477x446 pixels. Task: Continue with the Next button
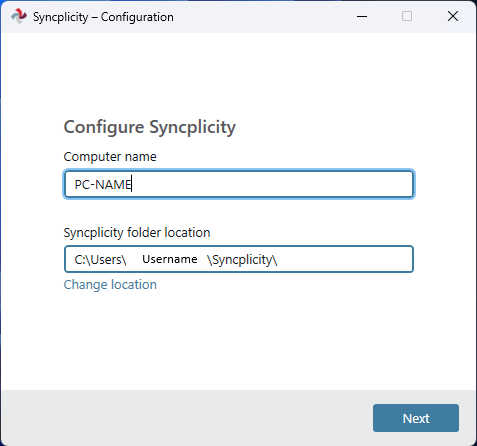(416, 418)
